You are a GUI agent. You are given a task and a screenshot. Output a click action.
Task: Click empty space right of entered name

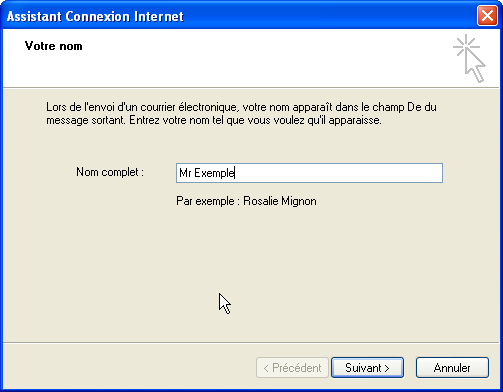click(337, 173)
